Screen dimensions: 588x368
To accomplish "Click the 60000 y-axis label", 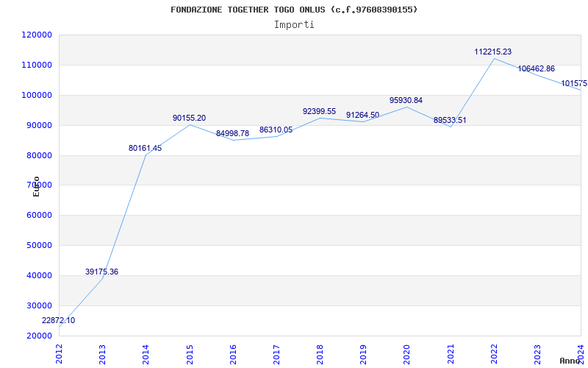I will pos(39,215).
